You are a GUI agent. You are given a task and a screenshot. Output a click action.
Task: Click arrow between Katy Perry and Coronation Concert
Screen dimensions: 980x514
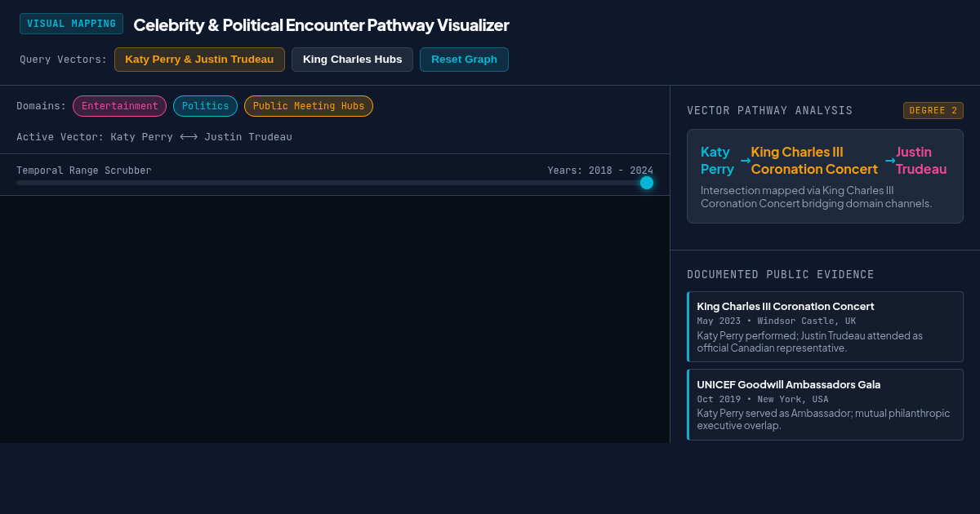pos(745,161)
